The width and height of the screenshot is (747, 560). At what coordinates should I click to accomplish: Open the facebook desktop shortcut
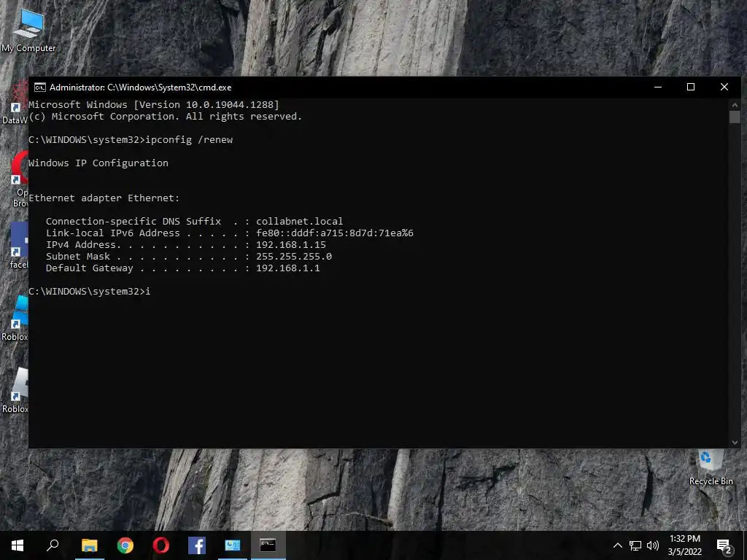click(19, 245)
